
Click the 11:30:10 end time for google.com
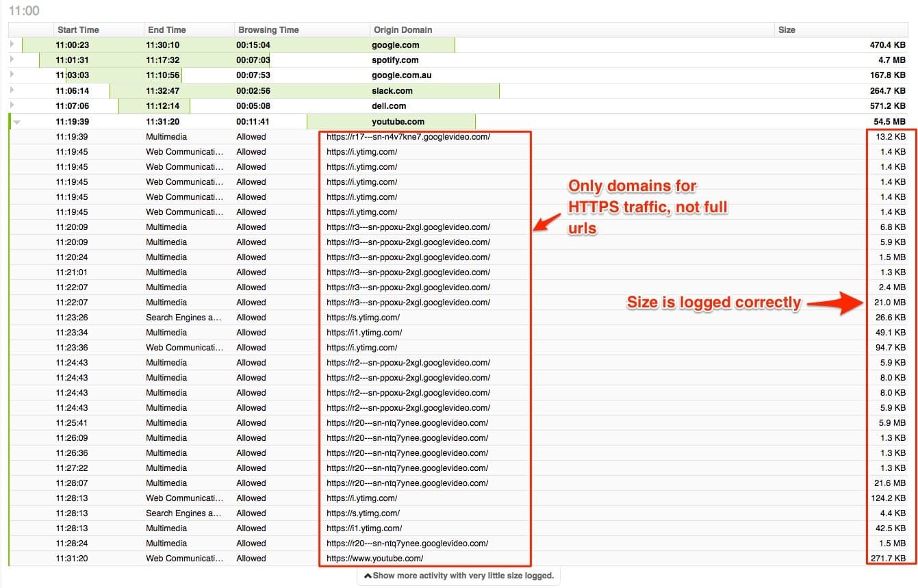coord(163,45)
